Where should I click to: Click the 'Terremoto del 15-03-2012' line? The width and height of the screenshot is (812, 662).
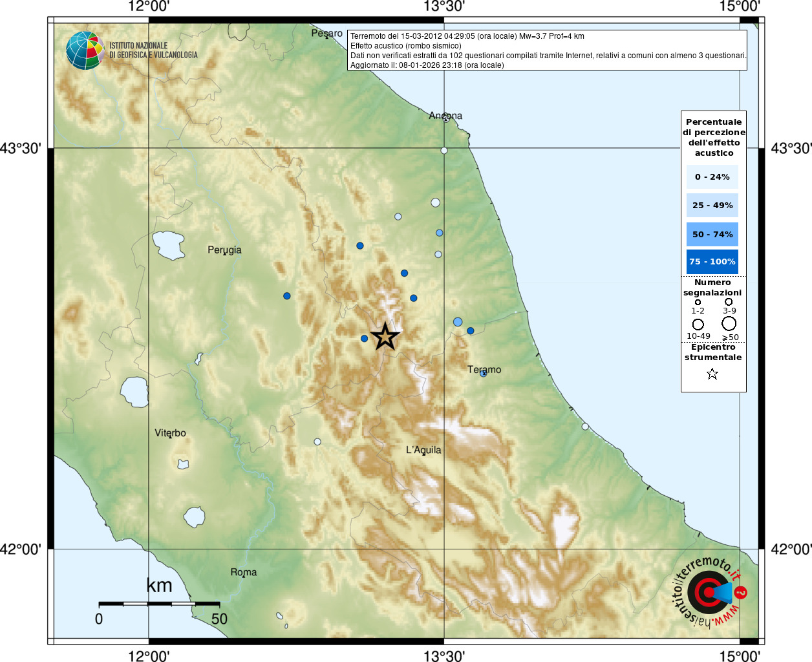pyautogui.click(x=467, y=36)
